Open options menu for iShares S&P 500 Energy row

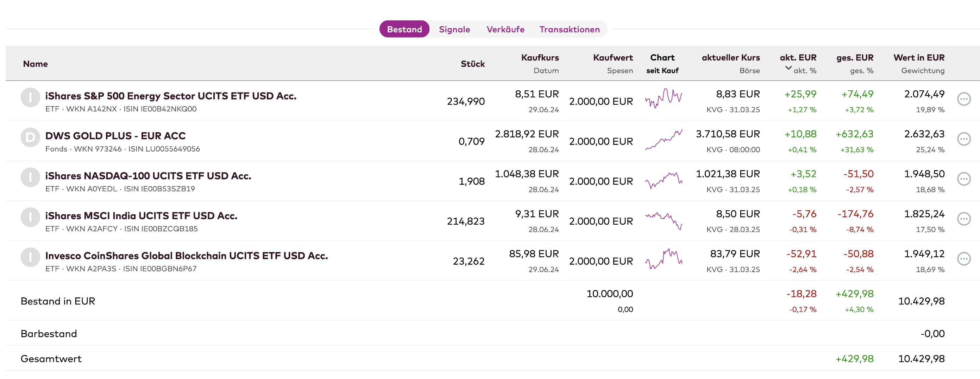(x=964, y=99)
